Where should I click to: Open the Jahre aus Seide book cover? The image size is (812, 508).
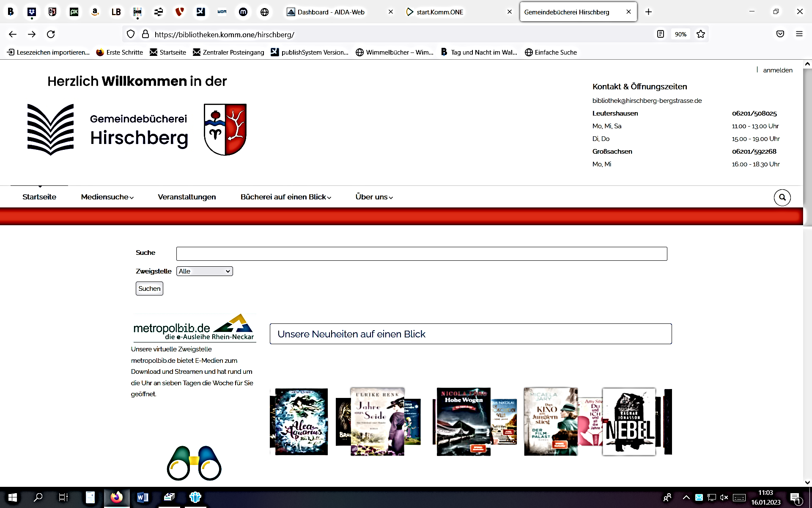tap(377, 422)
